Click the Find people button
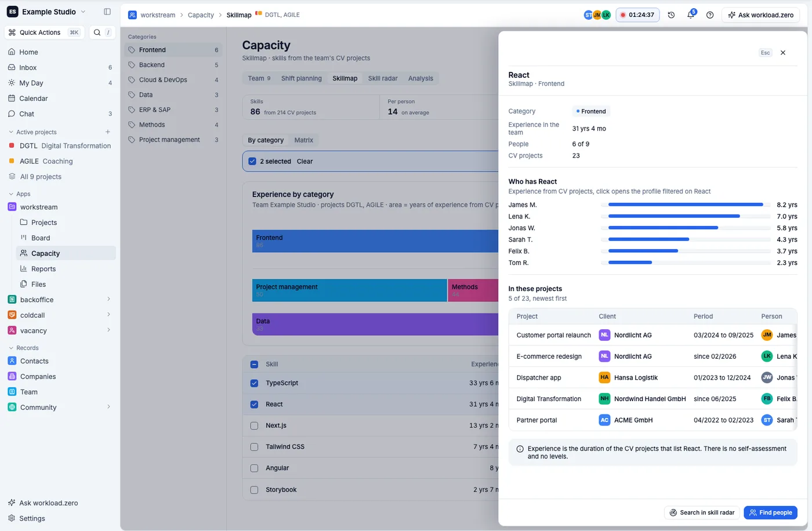This screenshot has width=812, height=531. 770,512
